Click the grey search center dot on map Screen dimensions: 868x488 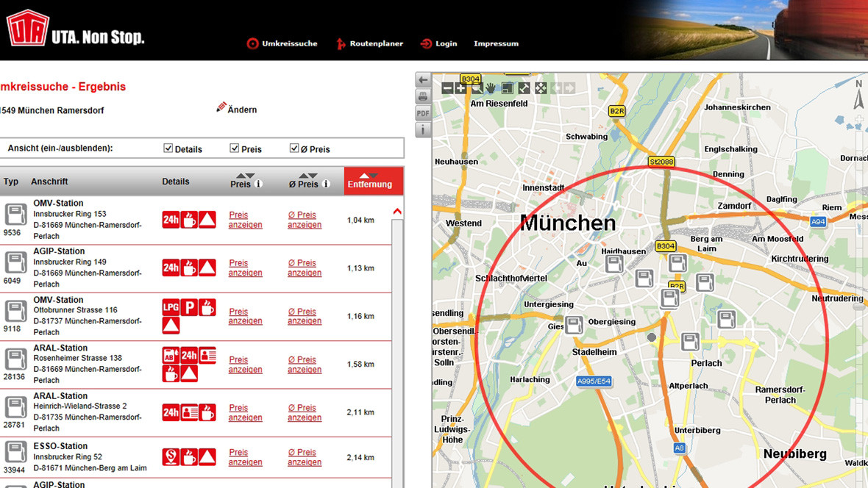[652, 337]
